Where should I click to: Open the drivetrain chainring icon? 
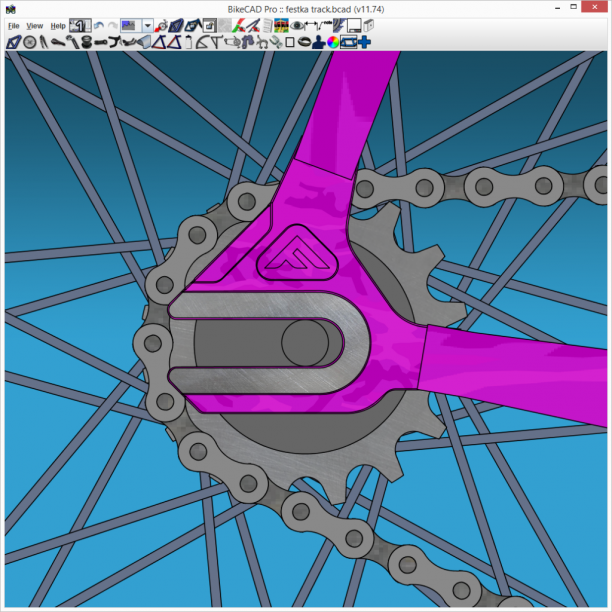232,42
